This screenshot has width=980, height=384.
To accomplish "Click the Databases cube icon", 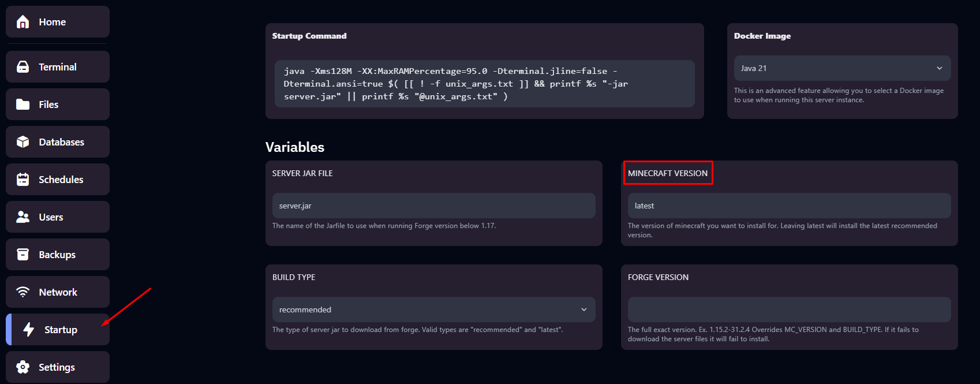I will (23, 142).
